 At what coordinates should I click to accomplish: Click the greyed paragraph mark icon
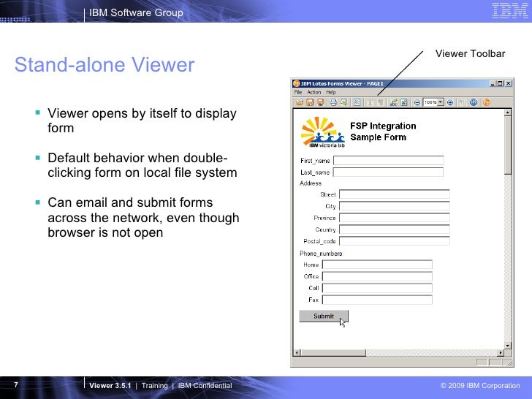coord(381,102)
